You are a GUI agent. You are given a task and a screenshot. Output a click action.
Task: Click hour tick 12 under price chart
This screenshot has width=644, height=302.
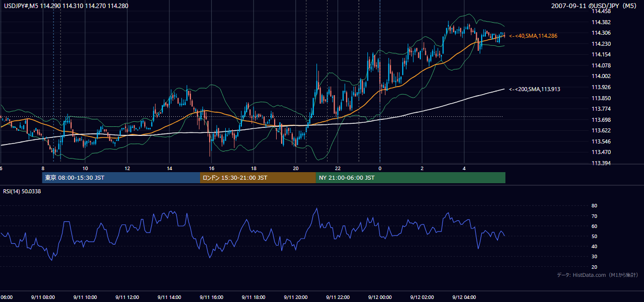[127, 168]
